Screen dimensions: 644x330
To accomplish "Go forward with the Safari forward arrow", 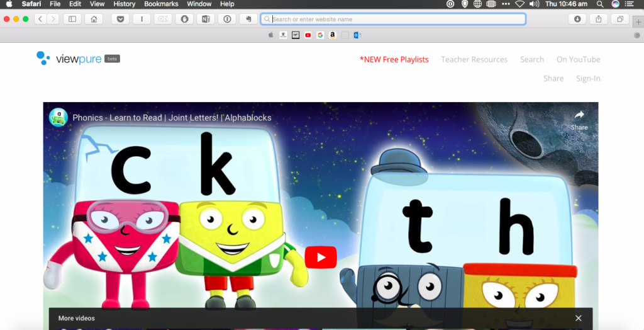I will (x=53, y=19).
